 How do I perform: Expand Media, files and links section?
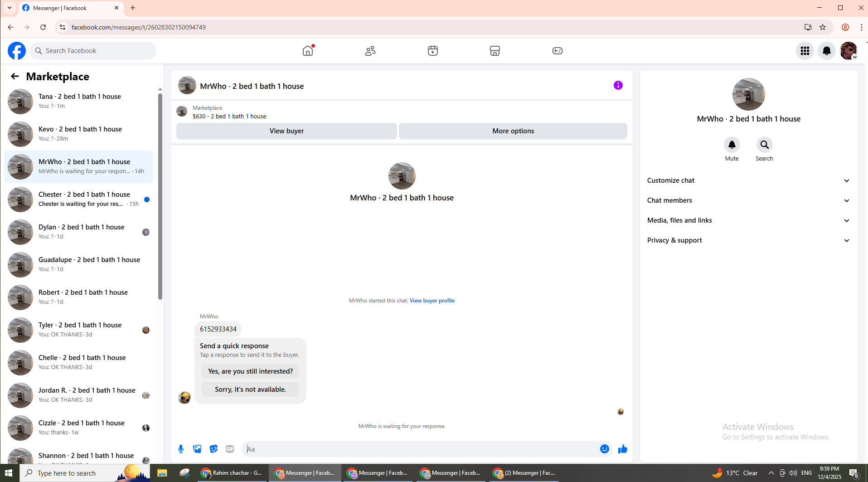pyautogui.click(x=748, y=220)
